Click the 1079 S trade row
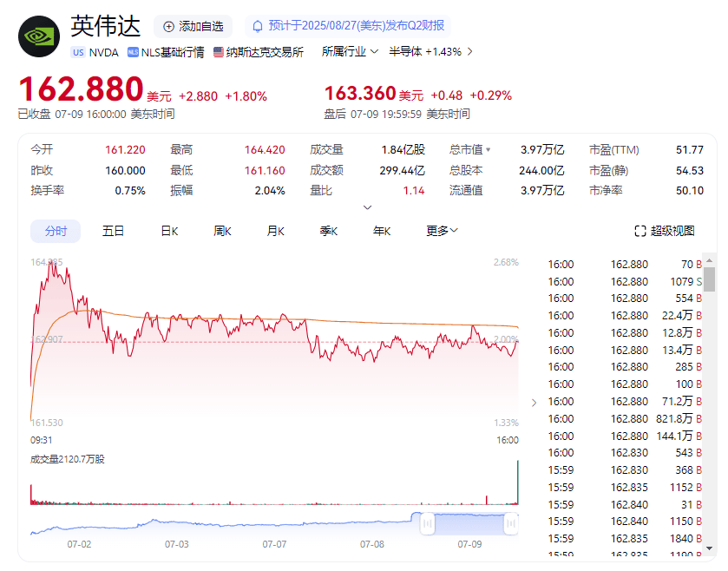Image resolution: width=728 pixels, height=571 pixels. pyautogui.click(x=625, y=282)
